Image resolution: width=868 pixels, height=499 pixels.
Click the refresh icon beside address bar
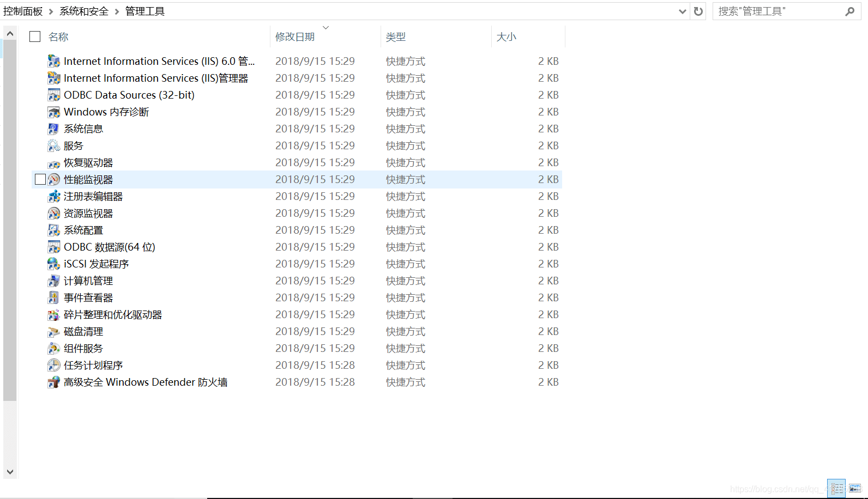[698, 11]
